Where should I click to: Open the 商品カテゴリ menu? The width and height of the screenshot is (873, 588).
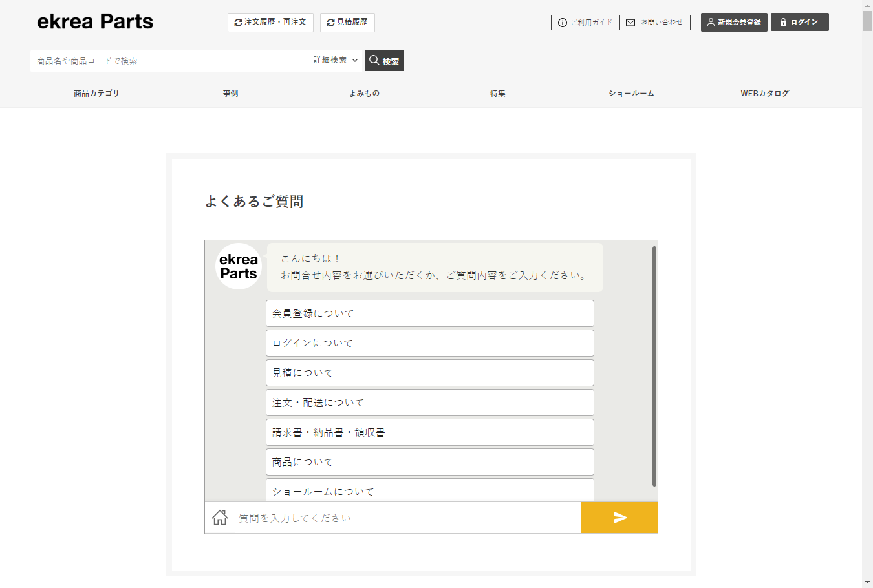(x=96, y=94)
